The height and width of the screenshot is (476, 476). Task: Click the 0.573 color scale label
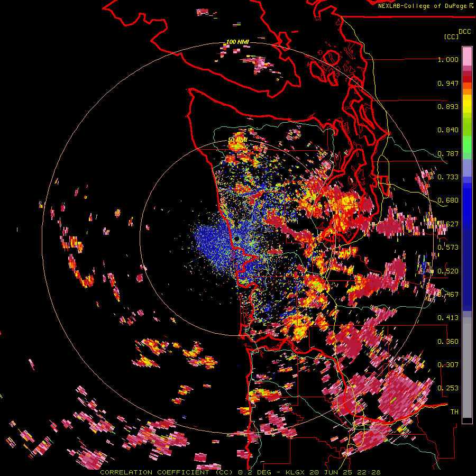click(x=448, y=248)
